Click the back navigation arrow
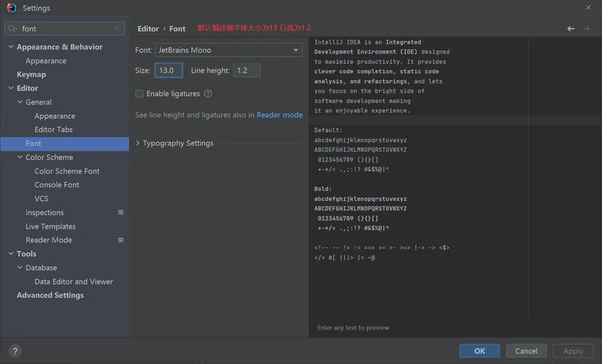 coord(570,29)
